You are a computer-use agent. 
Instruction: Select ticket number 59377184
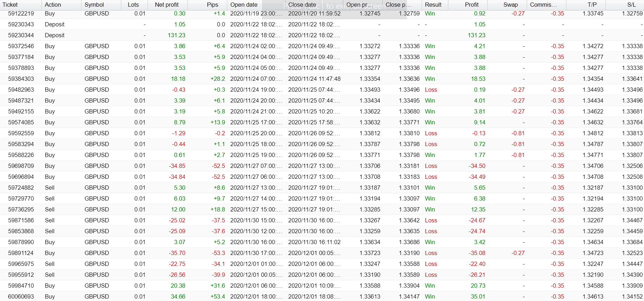21,57
